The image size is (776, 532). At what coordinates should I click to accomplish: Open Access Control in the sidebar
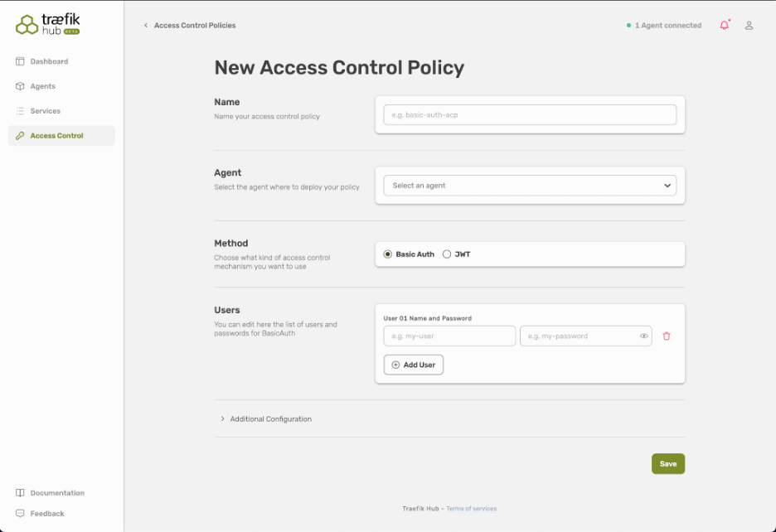56,136
